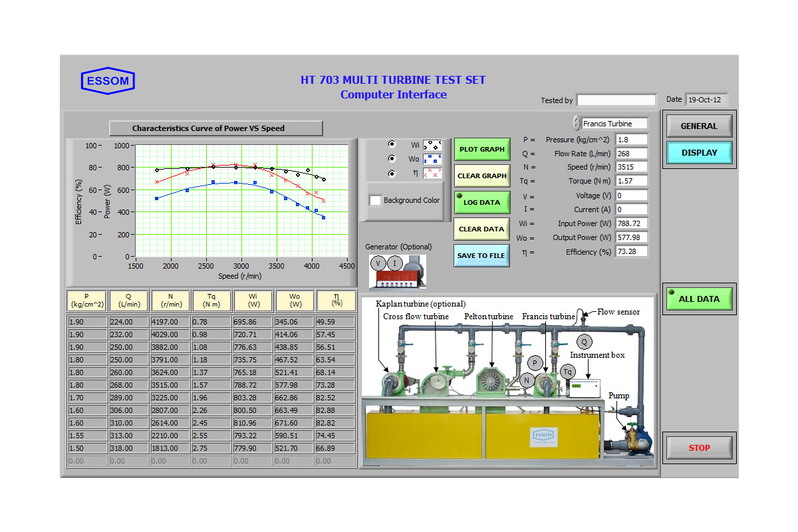798x532 pixels.
Task: Click the Q flow sensor icon near instrument box
Action: [585, 342]
